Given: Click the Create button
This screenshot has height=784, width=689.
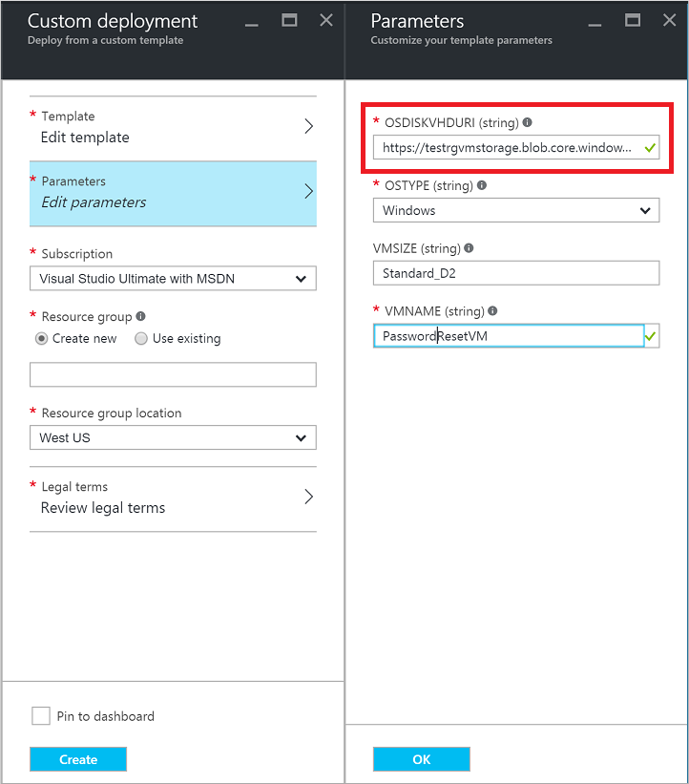Looking at the screenshot, I should pos(78,760).
